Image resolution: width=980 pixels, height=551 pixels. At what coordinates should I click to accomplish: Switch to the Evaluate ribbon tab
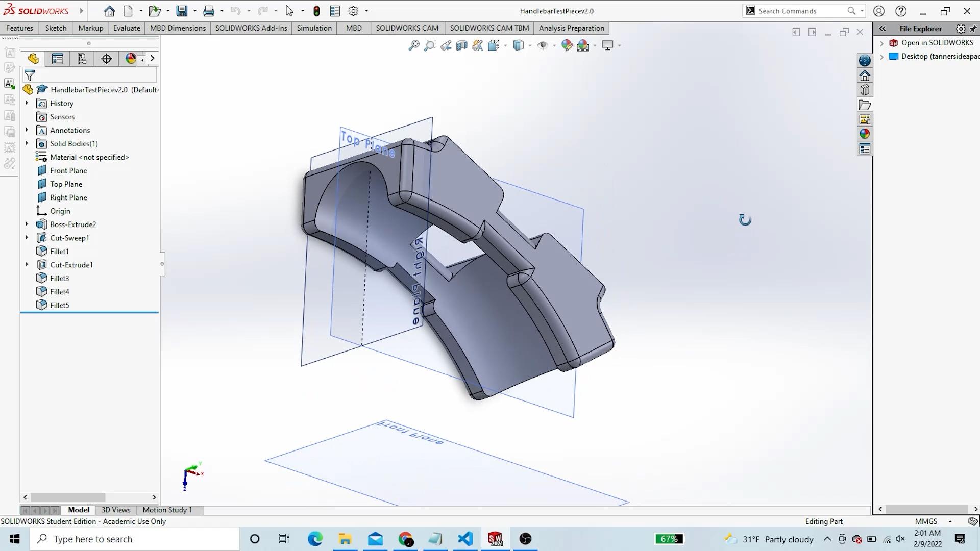pyautogui.click(x=127, y=28)
